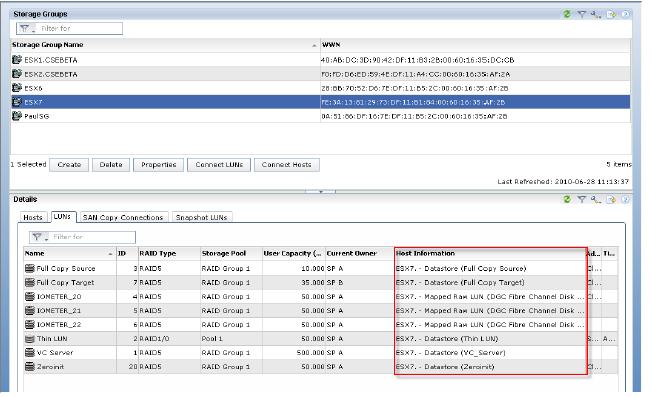This screenshot has height=397, width=652.
Task: Select the Thin LUN name cell
Action: point(52,339)
